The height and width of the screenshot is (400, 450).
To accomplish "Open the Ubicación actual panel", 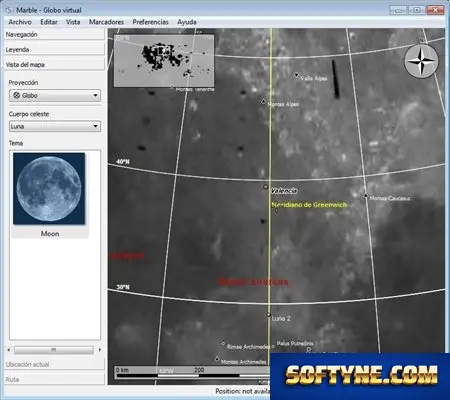I will pyautogui.click(x=54, y=364).
